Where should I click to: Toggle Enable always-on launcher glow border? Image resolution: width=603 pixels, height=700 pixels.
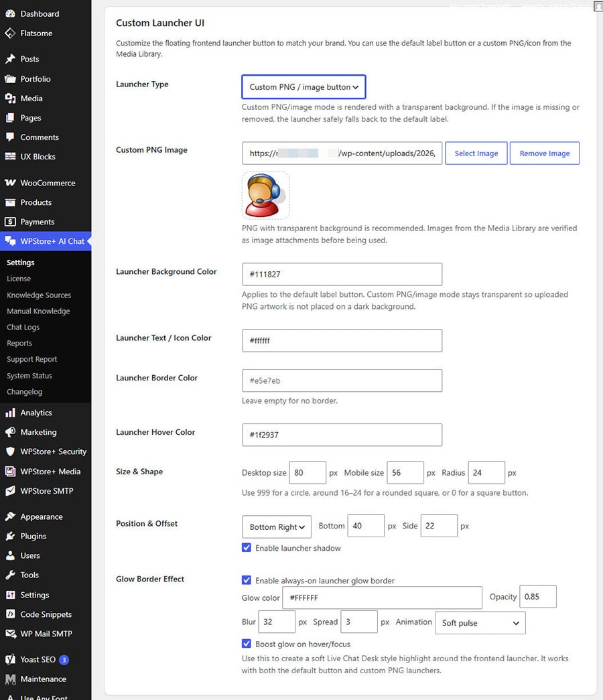(x=246, y=580)
